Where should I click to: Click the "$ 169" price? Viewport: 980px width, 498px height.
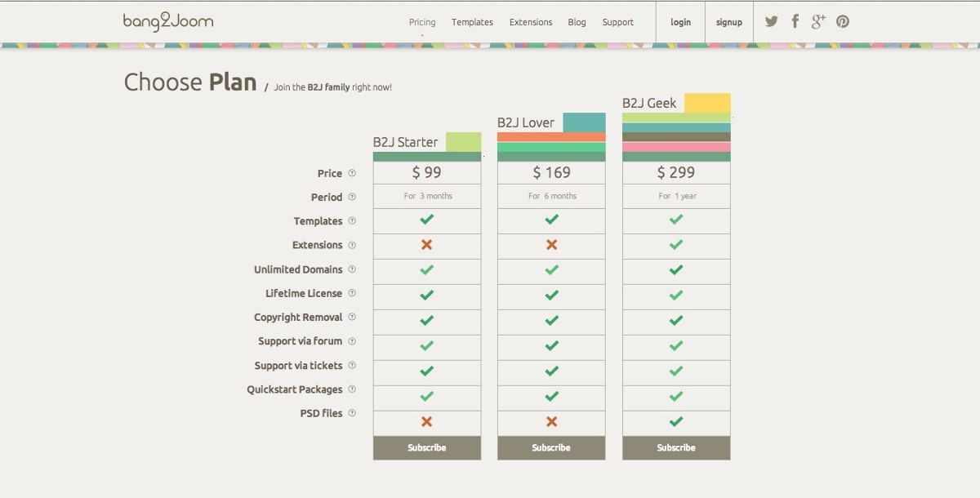pos(551,172)
